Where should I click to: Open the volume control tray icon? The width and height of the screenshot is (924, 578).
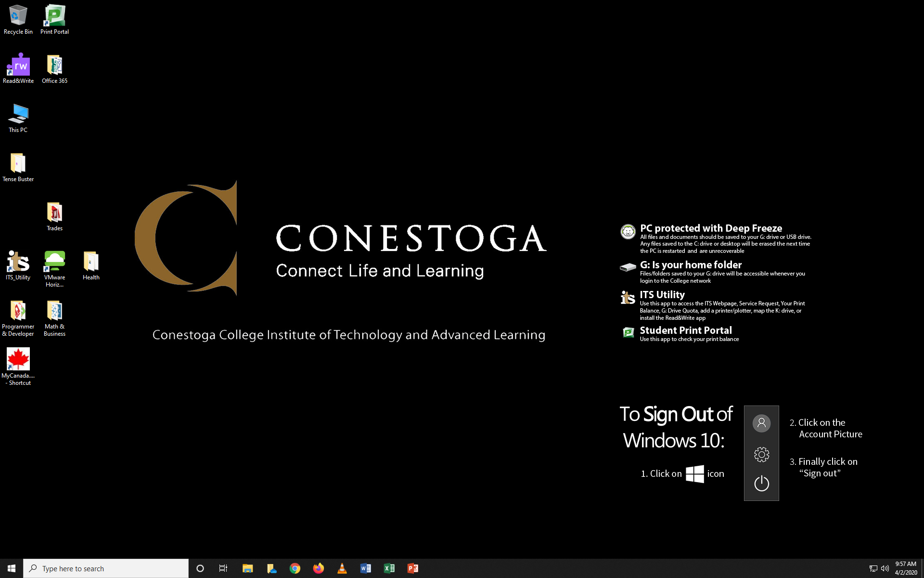coord(885,568)
